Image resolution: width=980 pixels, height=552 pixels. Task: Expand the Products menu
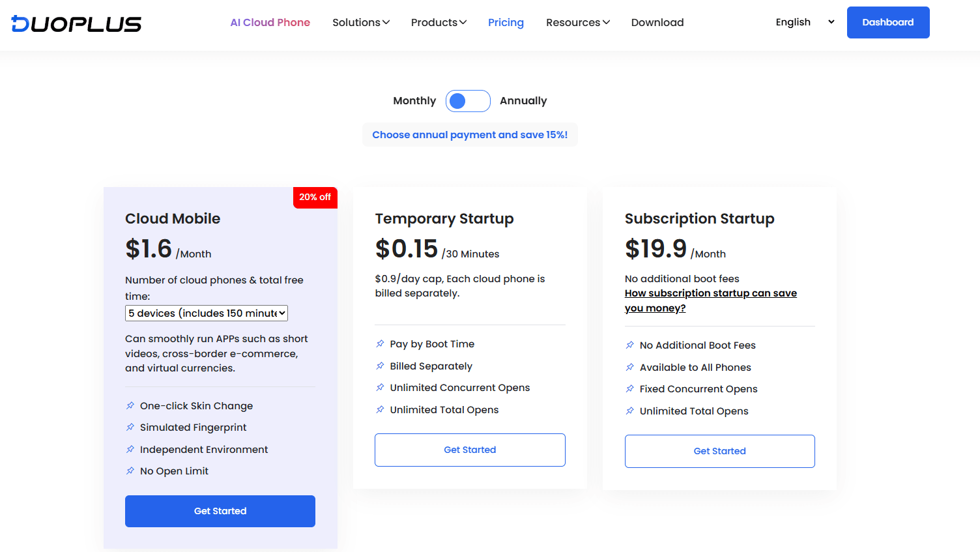coord(439,23)
